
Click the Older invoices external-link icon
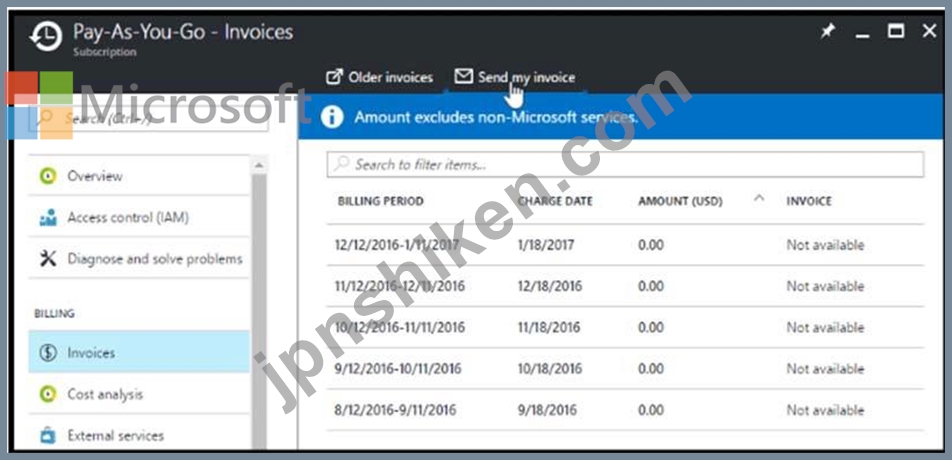pyautogui.click(x=334, y=77)
